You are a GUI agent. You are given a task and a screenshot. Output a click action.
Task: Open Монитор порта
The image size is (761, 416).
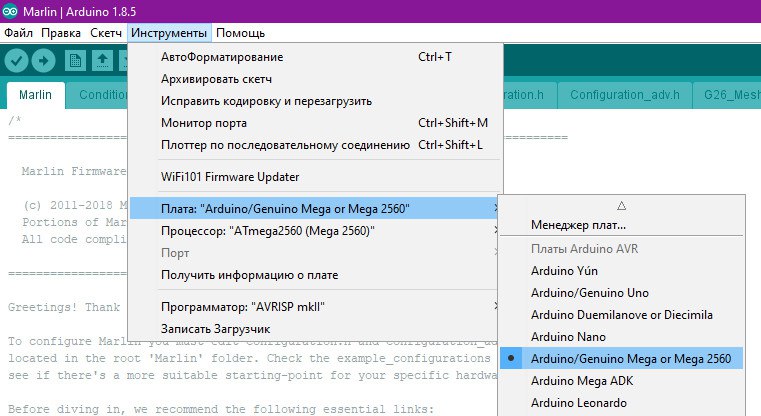tap(315, 123)
